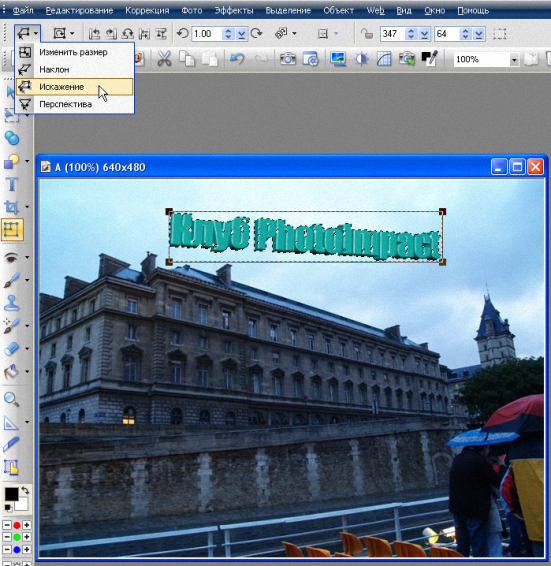Select the Text tool
The height and width of the screenshot is (566, 551).
coord(12,184)
